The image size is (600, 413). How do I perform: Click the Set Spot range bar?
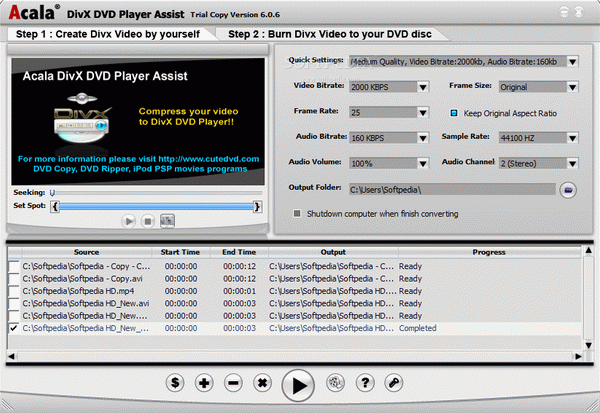coord(156,207)
